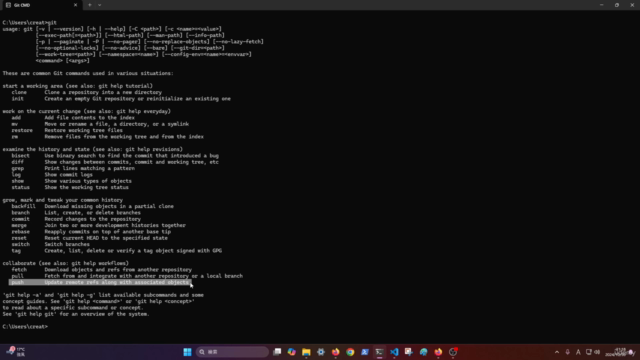Open the weather widget on the taskbar
640x360 pixels.
pyautogui.click(x=16, y=352)
